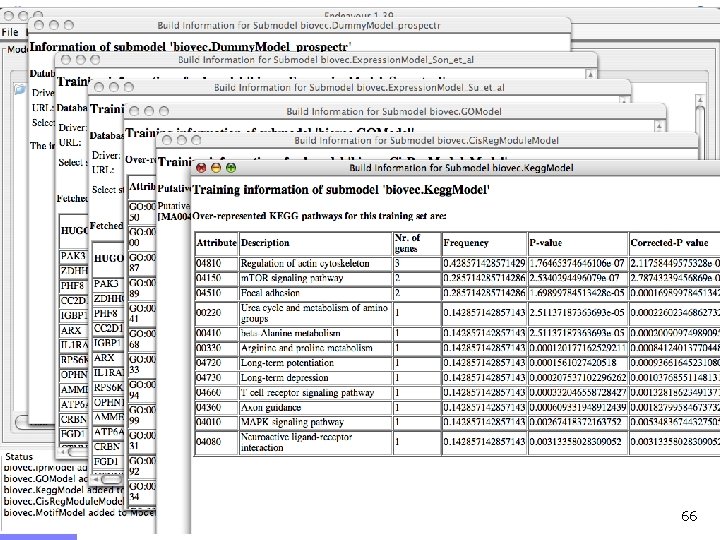The height and width of the screenshot is (540, 720).
Task: Select P-value cell of Focal adhesion row
Action: [578, 293]
